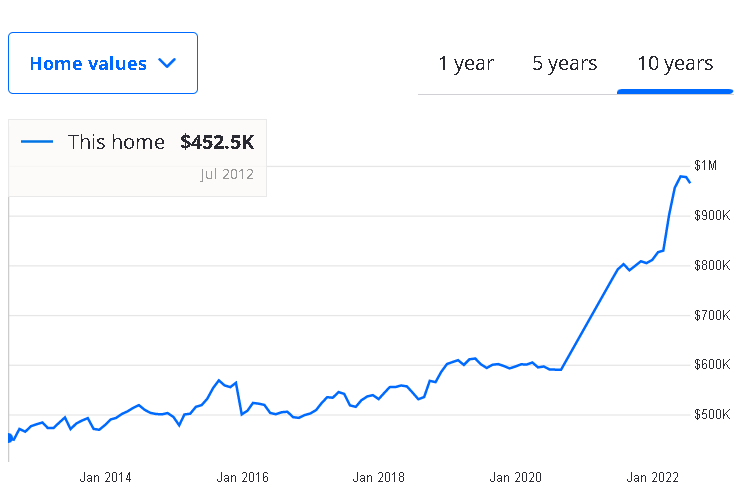Click the $900K y-axis label
Image resolution: width=738 pixels, height=488 pixels.
pos(712,216)
